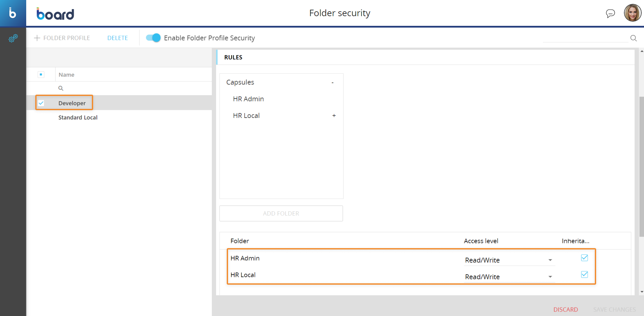644x316 pixels.
Task: Disable the Folder Profile Security toggle
Action: 153,38
